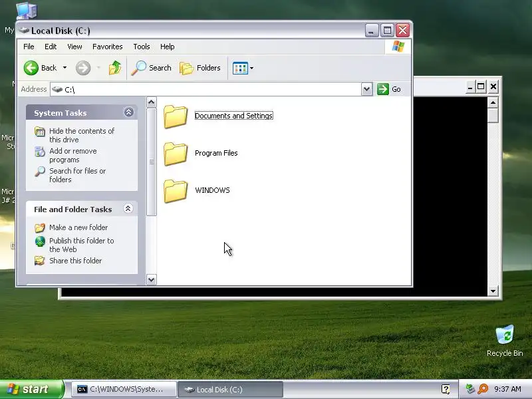Click the Share this folder icon
Viewport: 532px width, 399px height.
click(40, 261)
